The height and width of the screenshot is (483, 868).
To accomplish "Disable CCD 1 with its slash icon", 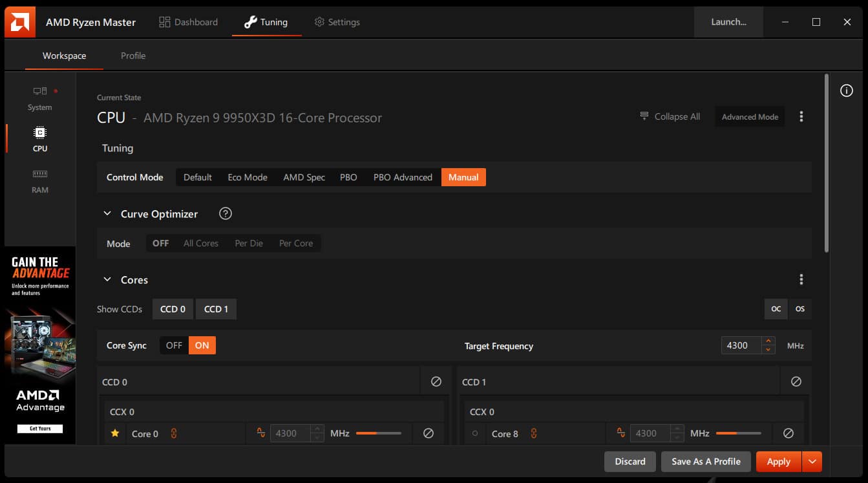I will (796, 381).
